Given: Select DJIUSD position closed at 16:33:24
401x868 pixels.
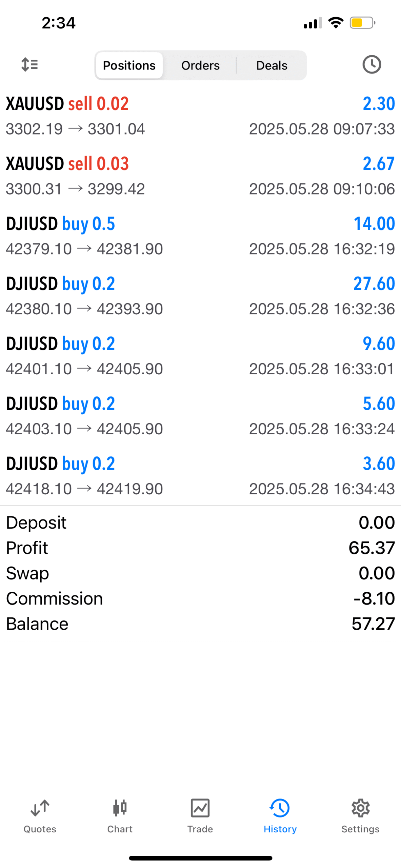Looking at the screenshot, I should (200, 416).
